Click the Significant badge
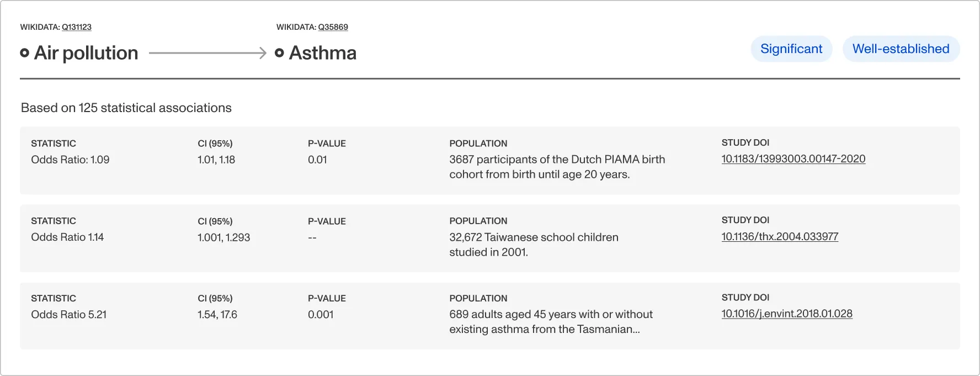The width and height of the screenshot is (980, 376). click(791, 49)
